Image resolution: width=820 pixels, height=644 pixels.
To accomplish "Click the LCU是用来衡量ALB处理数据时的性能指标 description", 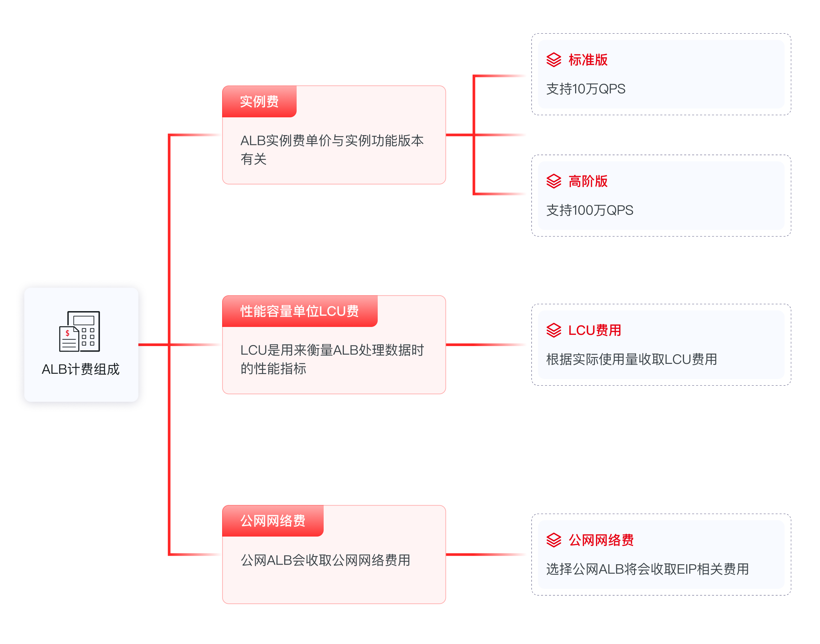I will (332, 359).
